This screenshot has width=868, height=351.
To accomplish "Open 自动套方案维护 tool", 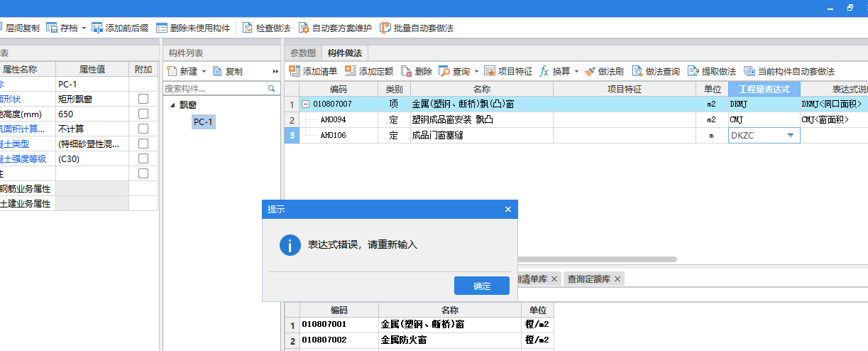I will click(334, 28).
